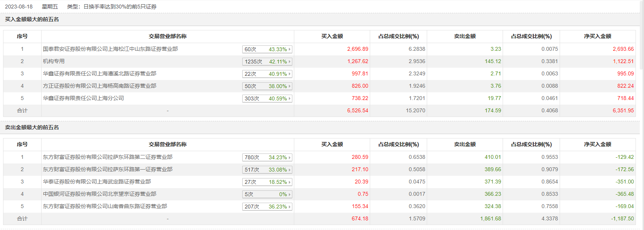This screenshot has width=644, height=230.
Task: Click the 机构专用 entry
Action: pyautogui.click(x=54, y=61)
